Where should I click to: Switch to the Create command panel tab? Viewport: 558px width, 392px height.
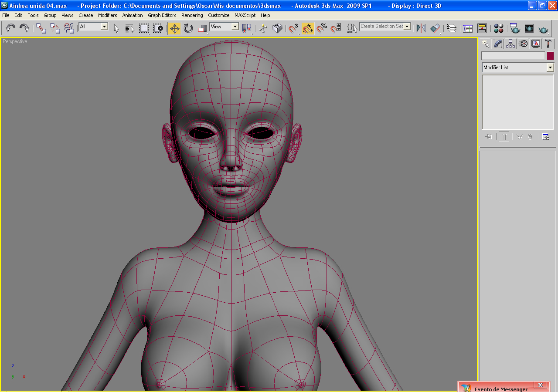click(485, 44)
